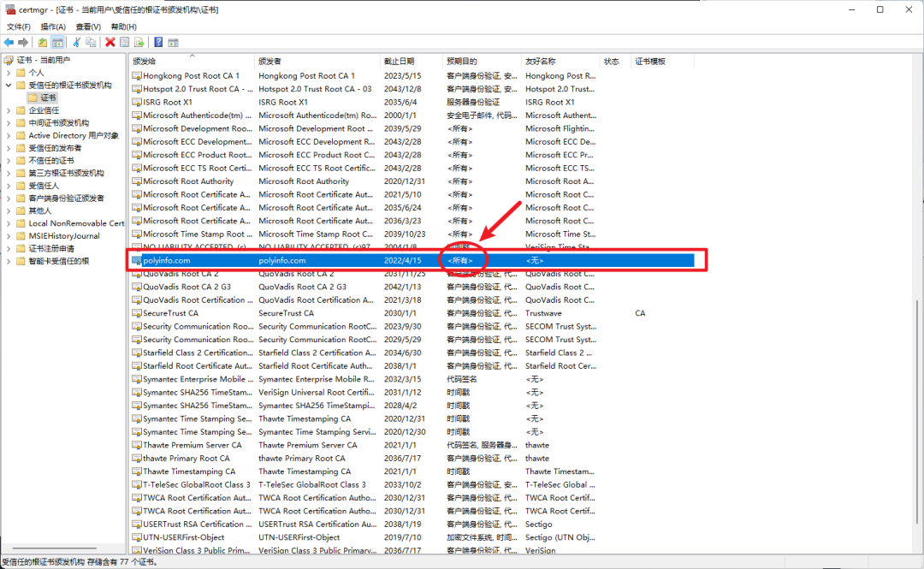Expand the 智能卡受信任的根 node
The width and height of the screenshot is (924, 569).
click(x=9, y=261)
